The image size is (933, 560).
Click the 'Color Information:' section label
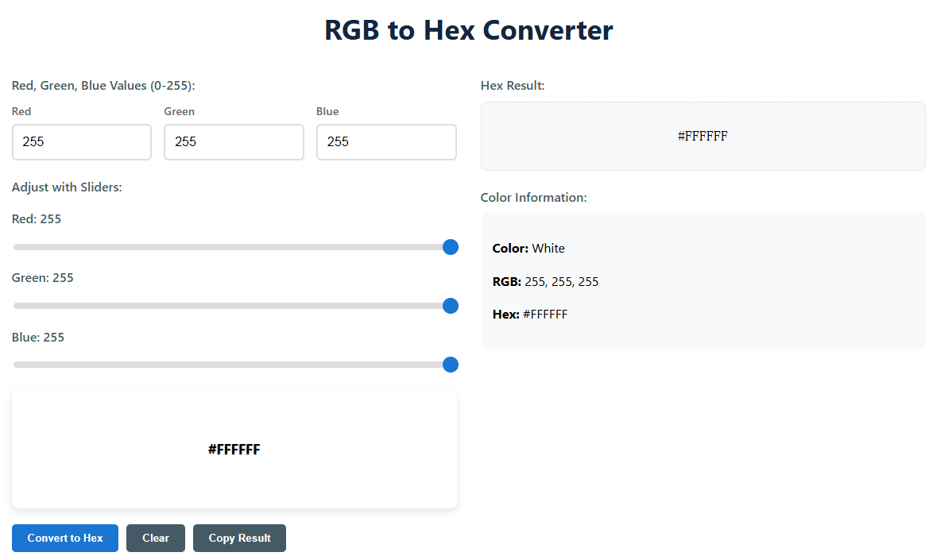tap(533, 198)
